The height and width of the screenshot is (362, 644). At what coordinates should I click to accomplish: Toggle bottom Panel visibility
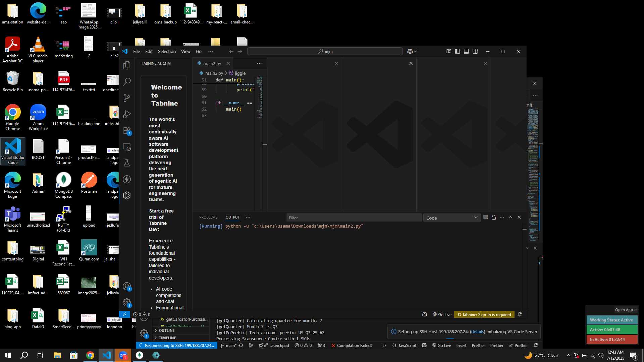click(x=466, y=51)
